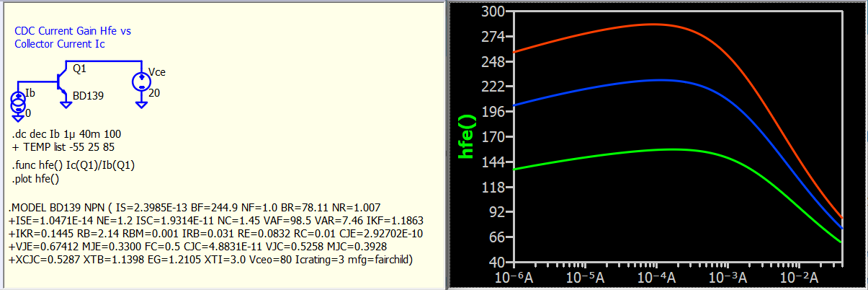The height and width of the screenshot is (290, 868).
Task: Select the Vce voltage source symbol
Action: (140, 82)
